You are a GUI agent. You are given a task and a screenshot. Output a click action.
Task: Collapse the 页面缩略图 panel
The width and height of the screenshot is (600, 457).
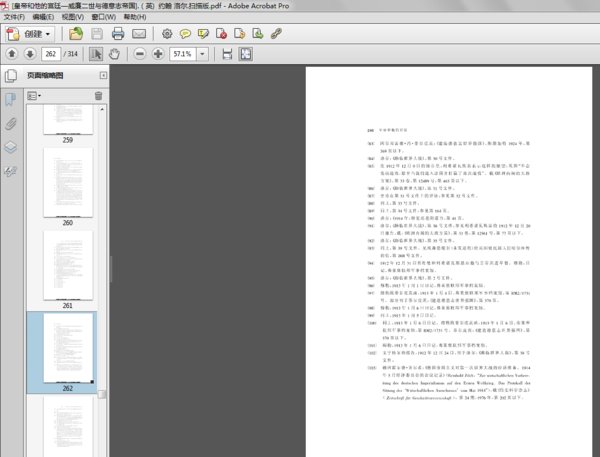103,75
